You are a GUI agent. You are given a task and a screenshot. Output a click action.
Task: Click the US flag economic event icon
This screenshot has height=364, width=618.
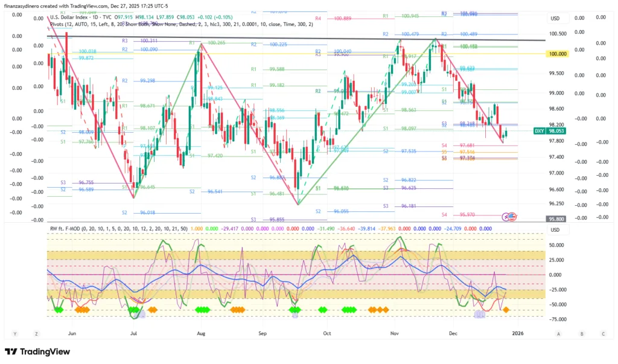pos(512,216)
